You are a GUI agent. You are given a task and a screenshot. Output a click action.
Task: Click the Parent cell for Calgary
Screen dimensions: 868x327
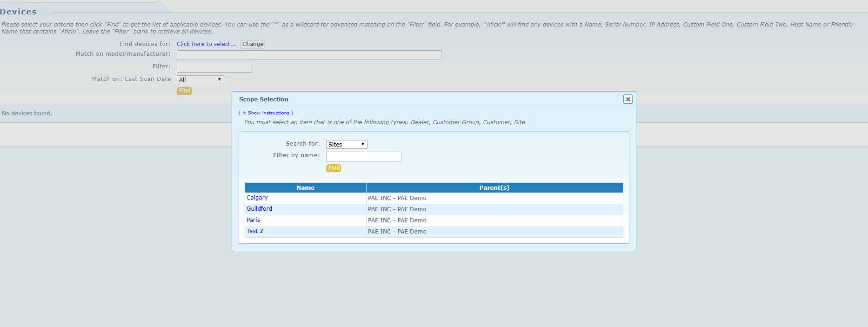[x=494, y=198]
